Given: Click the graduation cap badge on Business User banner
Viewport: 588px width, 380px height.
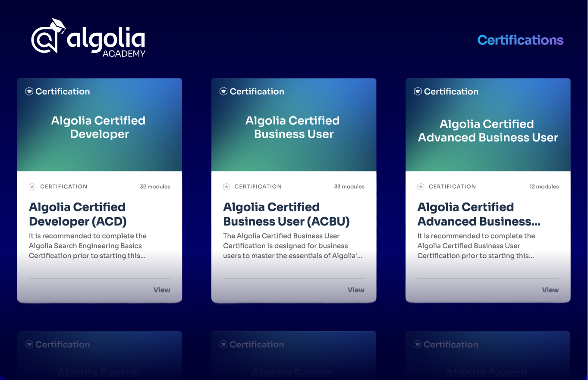Looking at the screenshot, I should tap(223, 91).
